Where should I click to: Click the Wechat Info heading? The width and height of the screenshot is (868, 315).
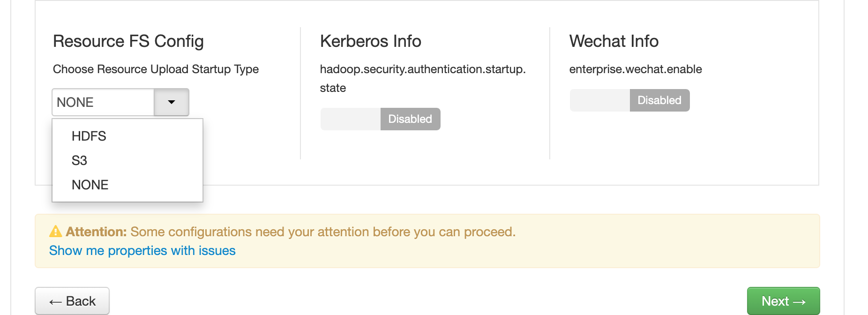(x=614, y=41)
